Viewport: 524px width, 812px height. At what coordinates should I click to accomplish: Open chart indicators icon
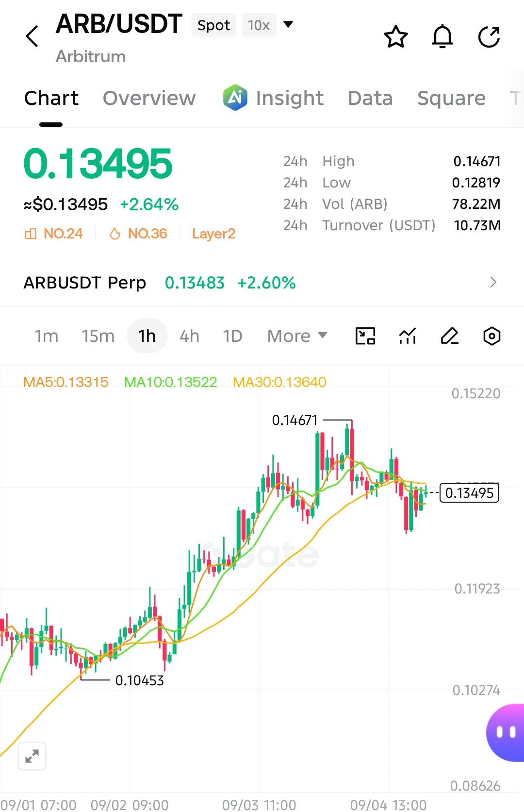point(408,336)
